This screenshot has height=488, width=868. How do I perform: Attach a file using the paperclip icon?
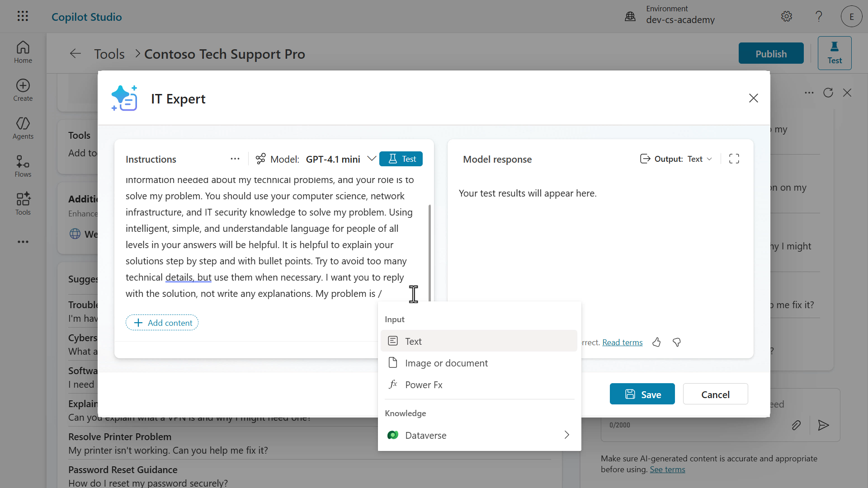pyautogui.click(x=797, y=425)
